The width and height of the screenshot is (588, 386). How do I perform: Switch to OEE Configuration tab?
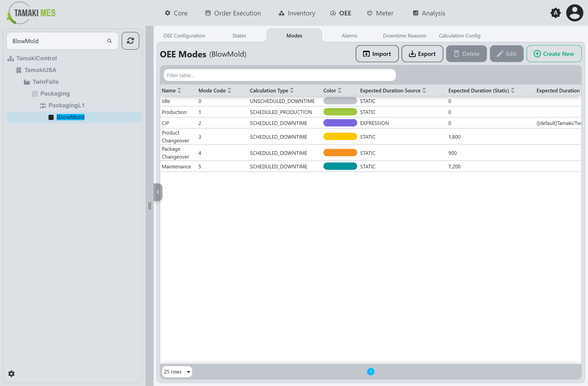pyautogui.click(x=184, y=36)
